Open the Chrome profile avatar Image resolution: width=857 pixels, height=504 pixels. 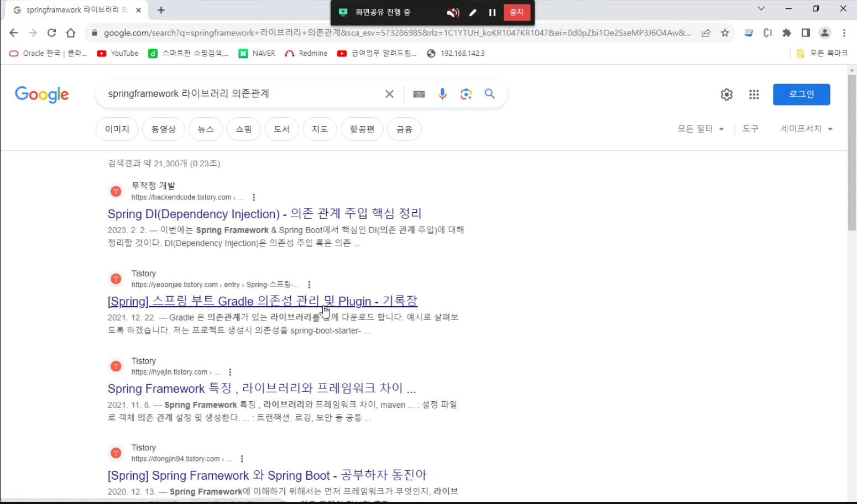825,33
